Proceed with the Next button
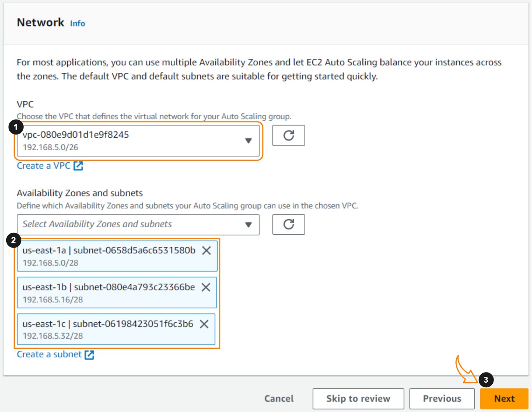Viewport: 532px width, 413px height. pyautogui.click(x=504, y=399)
